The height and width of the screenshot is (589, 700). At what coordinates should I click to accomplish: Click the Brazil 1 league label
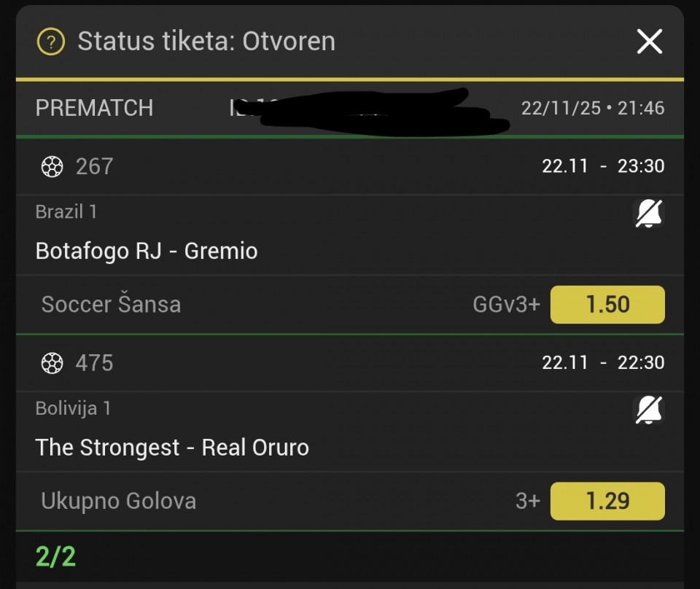coord(66,212)
